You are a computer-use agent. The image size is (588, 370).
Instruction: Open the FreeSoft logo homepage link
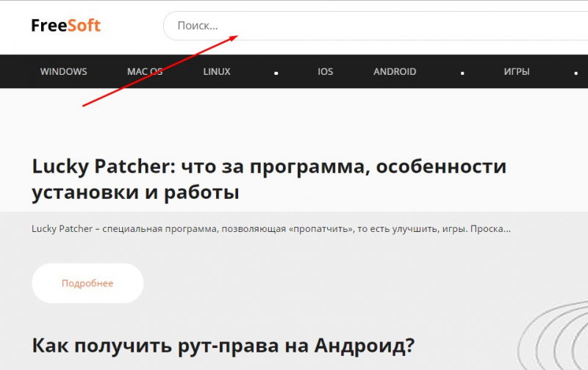[65, 26]
